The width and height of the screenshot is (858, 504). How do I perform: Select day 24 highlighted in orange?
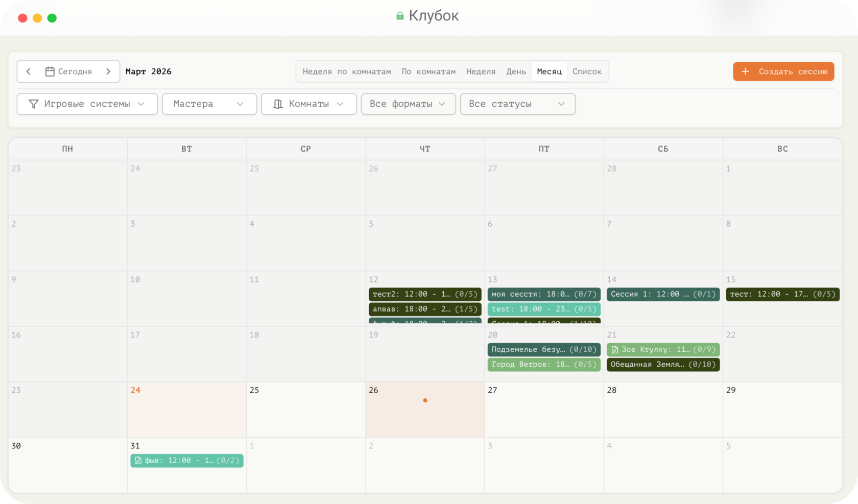[187, 410]
